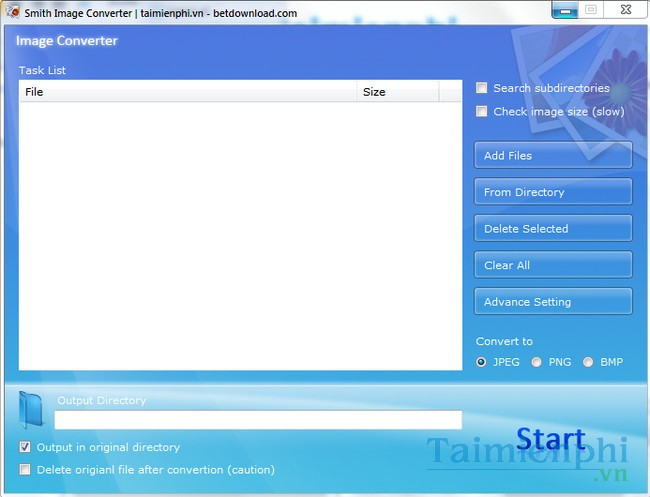Click Delete Selected button
Viewport: 650px width, 497px height.
click(x=553, y=228)
